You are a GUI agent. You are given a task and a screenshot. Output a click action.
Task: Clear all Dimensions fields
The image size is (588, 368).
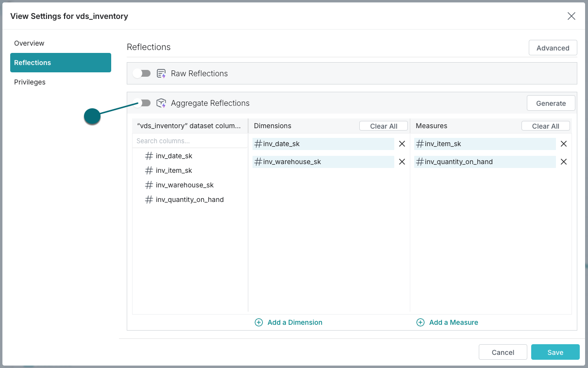(384, 126)
